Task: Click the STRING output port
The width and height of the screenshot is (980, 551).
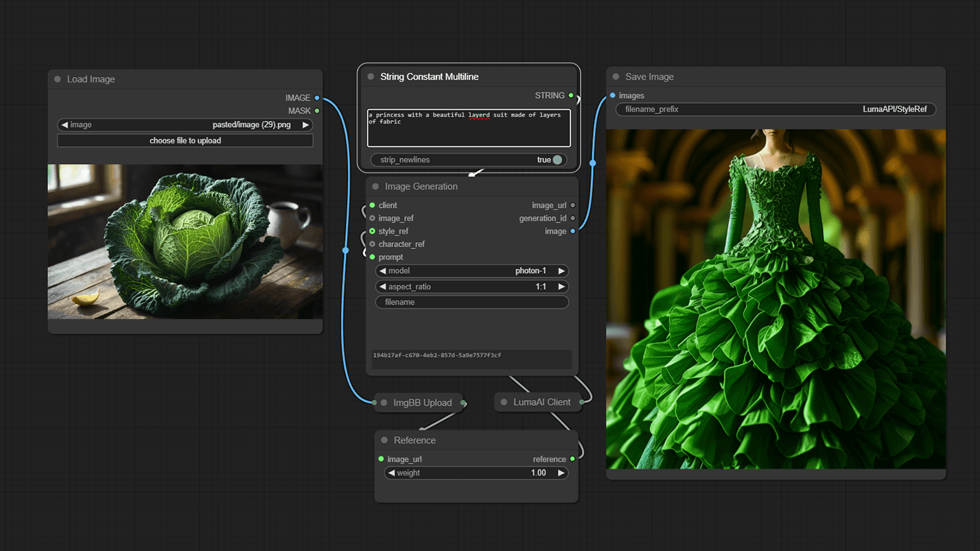Action: coord(571,96)
